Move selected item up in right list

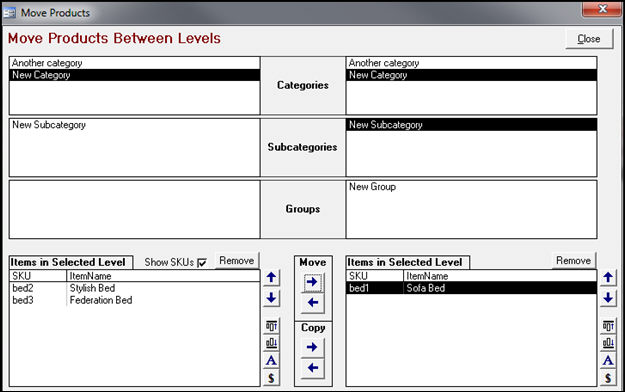pos(608,278)
